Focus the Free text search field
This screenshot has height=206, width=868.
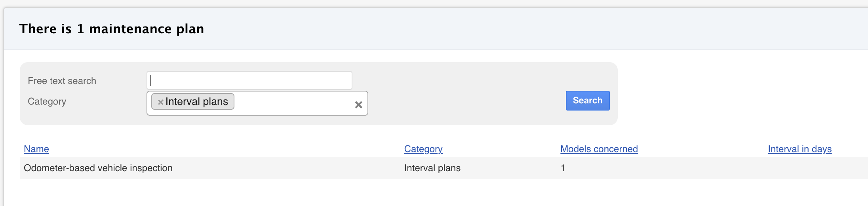click(x=249, y=81)
